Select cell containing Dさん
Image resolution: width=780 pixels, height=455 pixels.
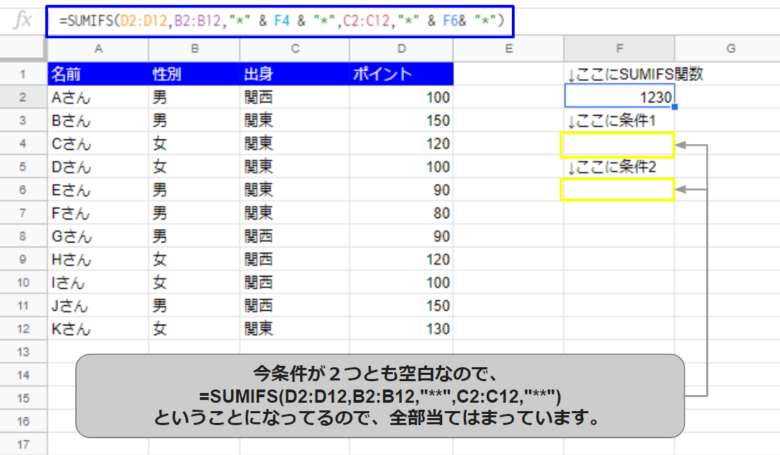tap(98, 167)
